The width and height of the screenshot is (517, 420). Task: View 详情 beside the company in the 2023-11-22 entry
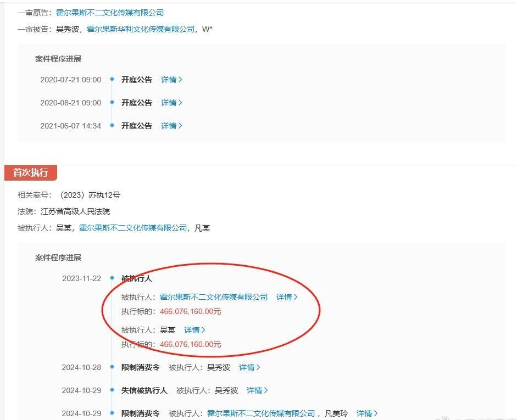[287, 297]
